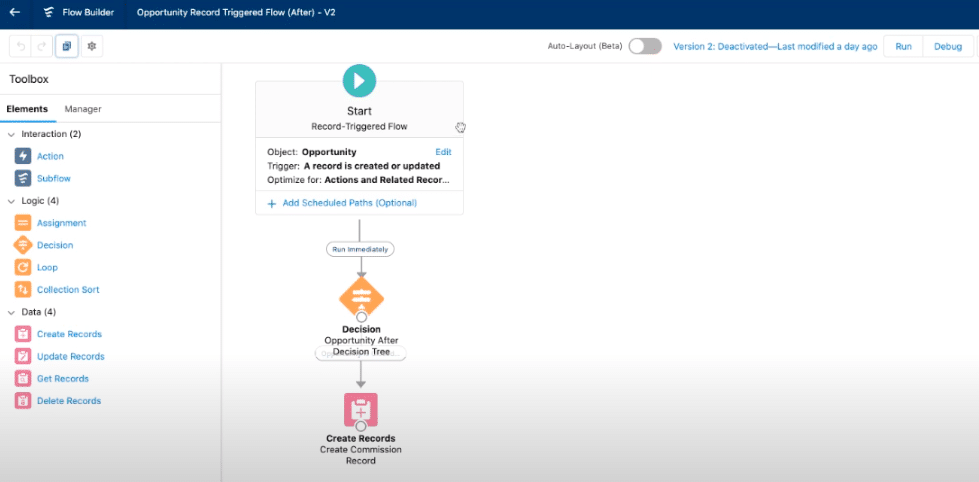The width and height of the screenshot is (979, 482).
Task: Select the Decision element icon in Toolbox
Action: 23,245
